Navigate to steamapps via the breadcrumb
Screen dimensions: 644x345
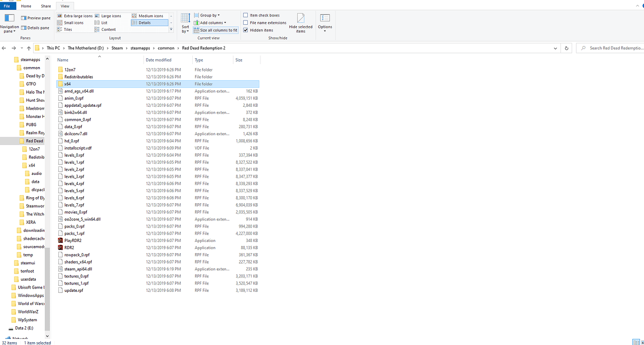coord(140,48)
